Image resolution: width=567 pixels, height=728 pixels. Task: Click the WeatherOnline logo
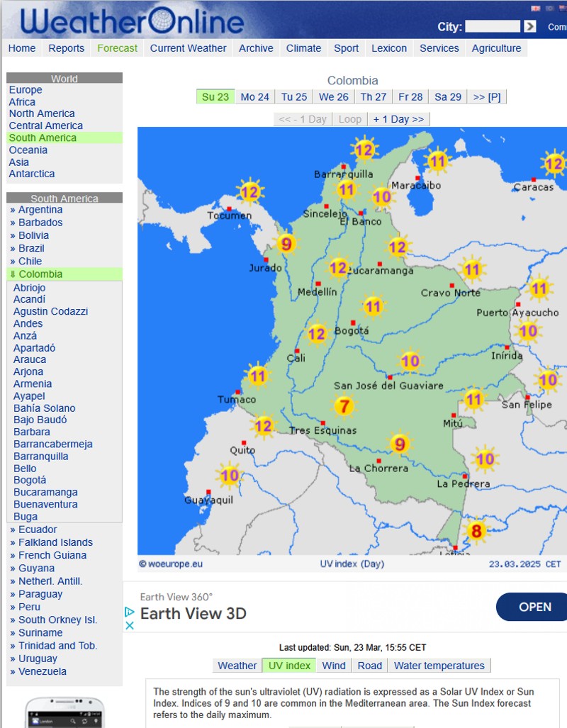click(132, 21)
